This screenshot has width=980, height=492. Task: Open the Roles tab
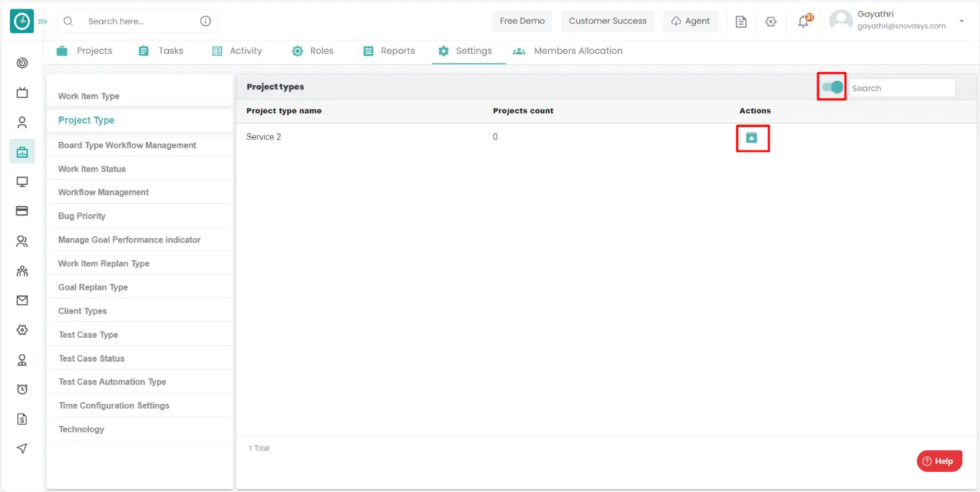click(x=312, y=51)
